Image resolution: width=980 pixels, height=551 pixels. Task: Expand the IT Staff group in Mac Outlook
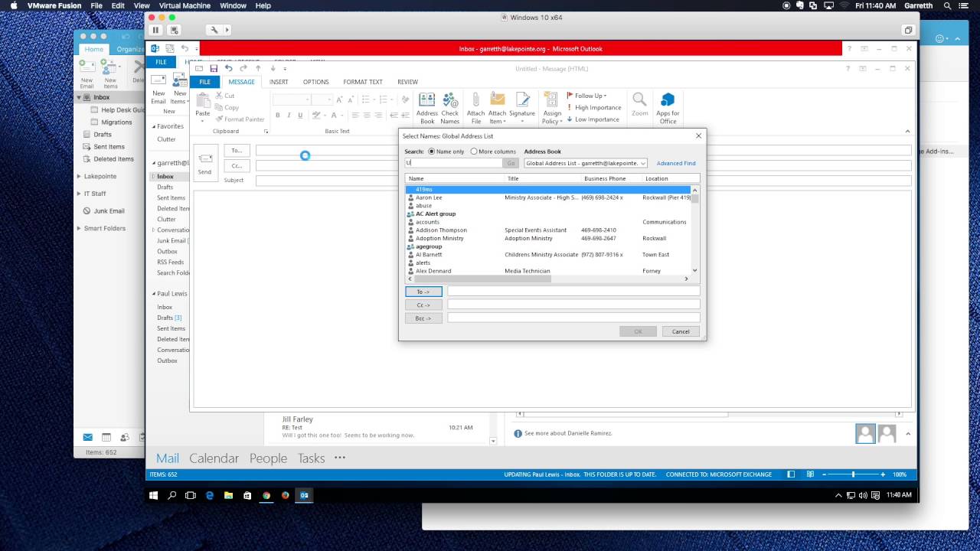click(x=79, y=194)
